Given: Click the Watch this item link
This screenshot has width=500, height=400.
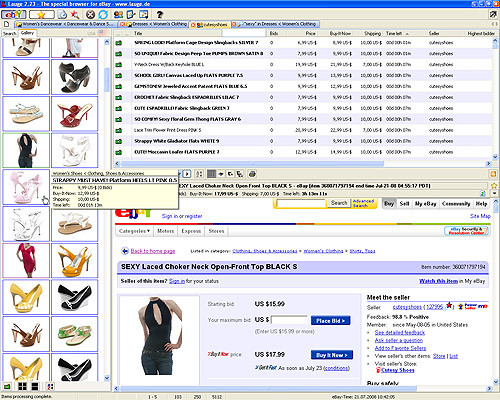Looking at the screenshot, I should click(x=438, y=281).
